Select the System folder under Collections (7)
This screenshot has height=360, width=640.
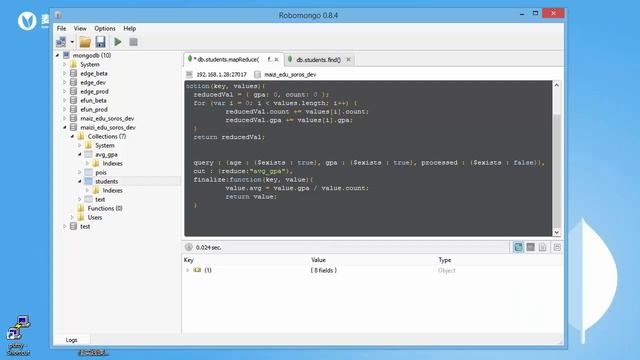(x=105, y=145)
